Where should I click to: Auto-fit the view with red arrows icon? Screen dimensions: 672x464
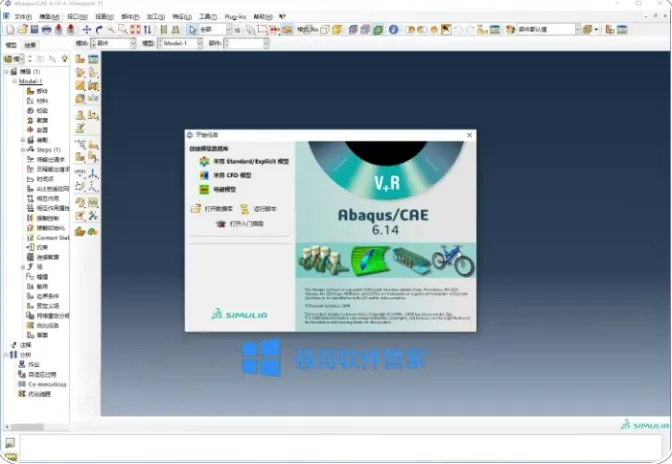(x=135, y=30)
